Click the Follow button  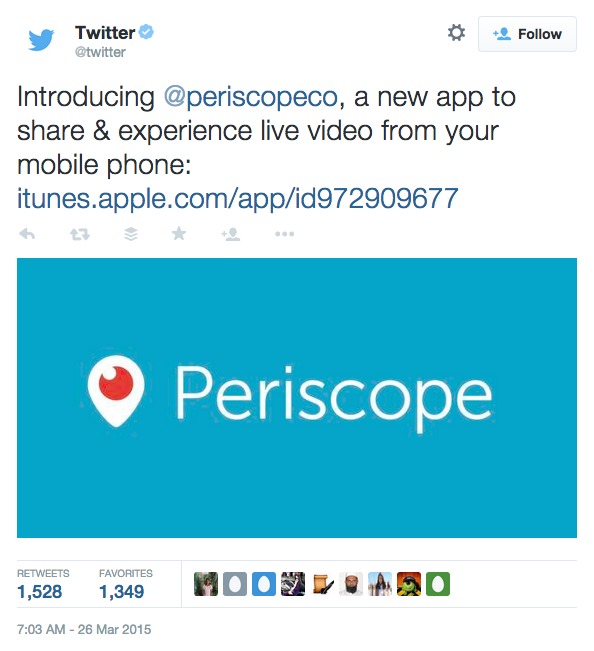click(x=527, y=34)
